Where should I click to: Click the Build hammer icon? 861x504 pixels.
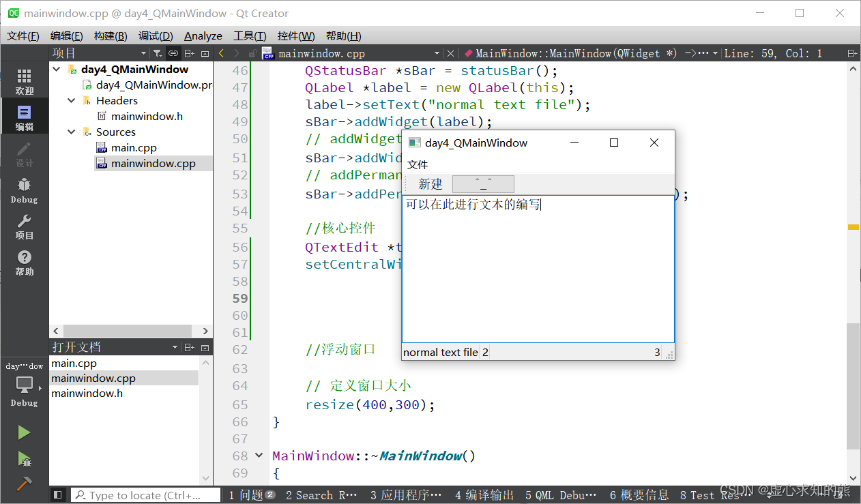(24, 481)
